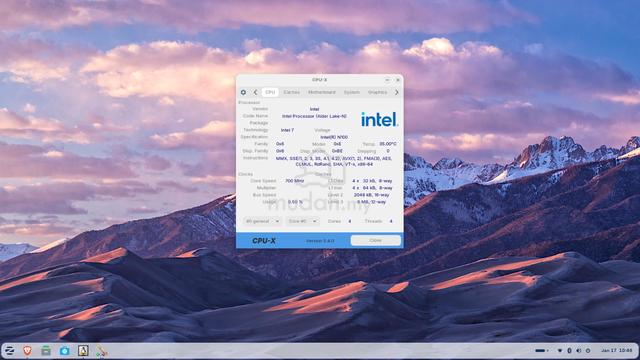Click the Alder Lake-N code name value
The height and width of the screenshot is (360, 640).
pyautogui.click(x=314, y=116)
